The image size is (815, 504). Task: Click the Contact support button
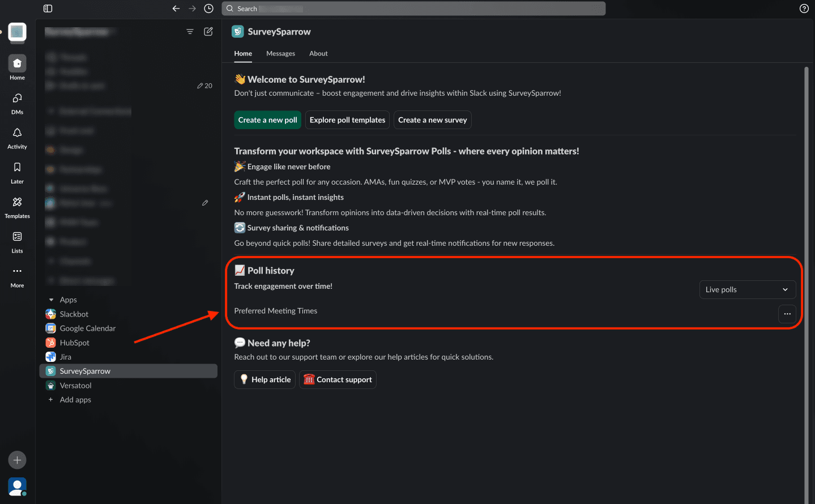(338, 379)
